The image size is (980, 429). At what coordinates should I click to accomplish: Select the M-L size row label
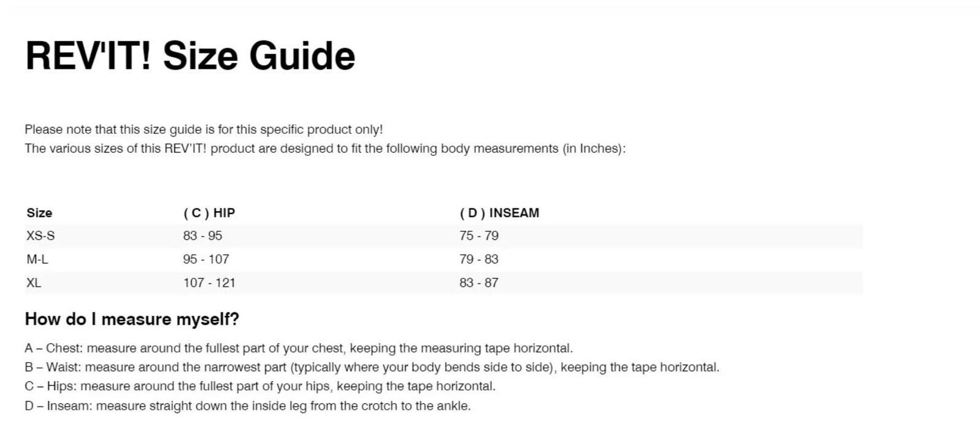point(37,260)
